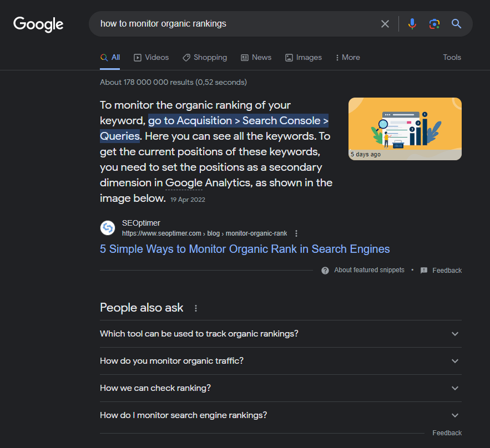490x448 pixels.
Task: Click the Google logo
Action: pyautogui.click(x=38, y=24)
